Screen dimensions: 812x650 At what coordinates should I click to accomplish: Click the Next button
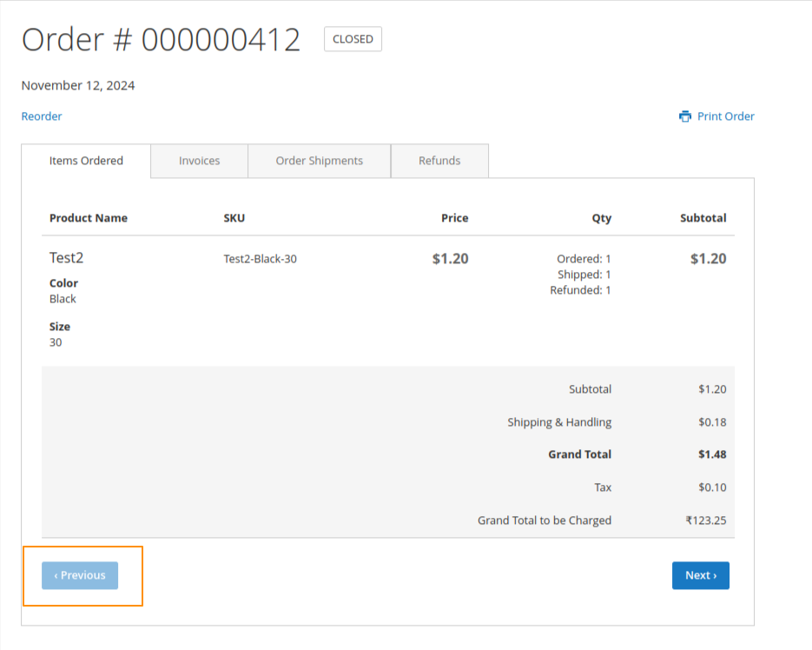[700, 575]
